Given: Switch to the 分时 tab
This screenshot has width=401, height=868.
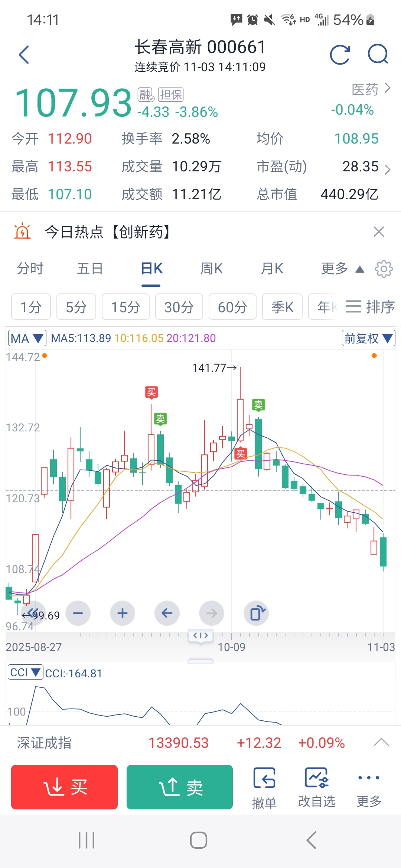Looking at the screenshot, I should (30, 269).
